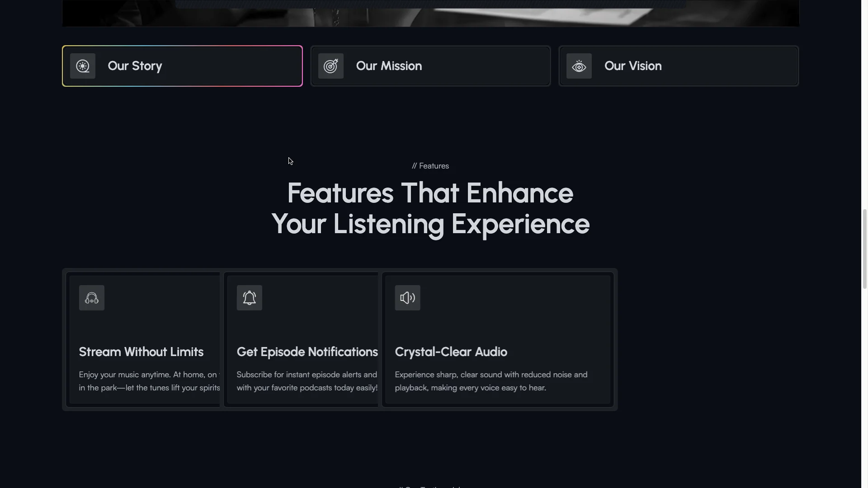This screenshot has width=868, height=488.
Task: Click the page's vertical scrollbar thumb
Action: [865, 249]
